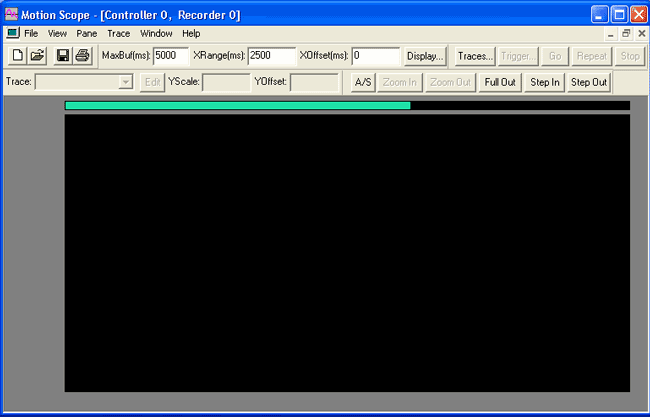Expand the Trace dropdown list
The image size is (650, 417).
click(125, 82)
